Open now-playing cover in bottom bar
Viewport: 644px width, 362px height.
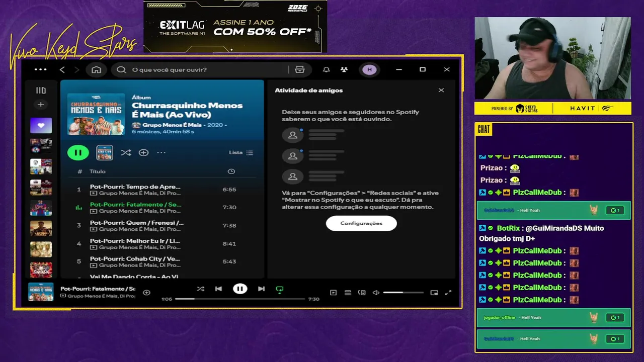click(41, 292)
